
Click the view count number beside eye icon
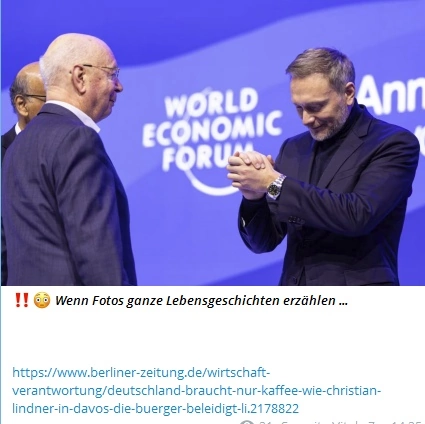(x=265, y=422)
